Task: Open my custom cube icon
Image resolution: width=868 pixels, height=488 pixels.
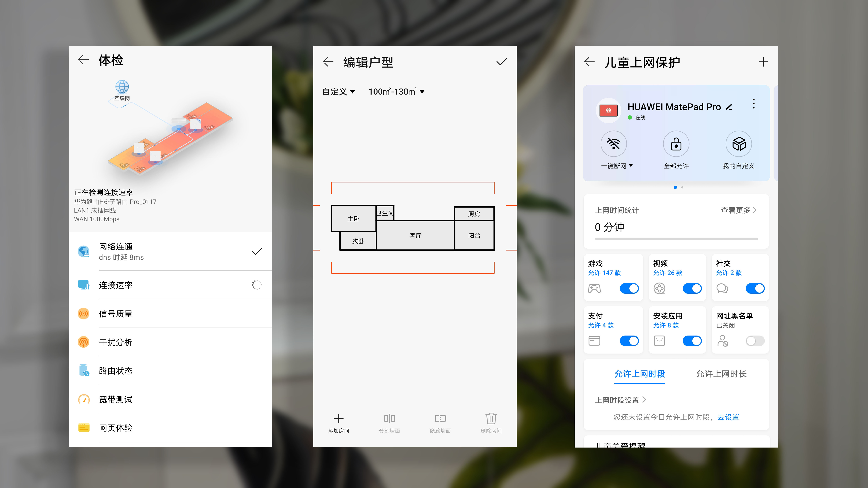Action: [x=739, y=144]
